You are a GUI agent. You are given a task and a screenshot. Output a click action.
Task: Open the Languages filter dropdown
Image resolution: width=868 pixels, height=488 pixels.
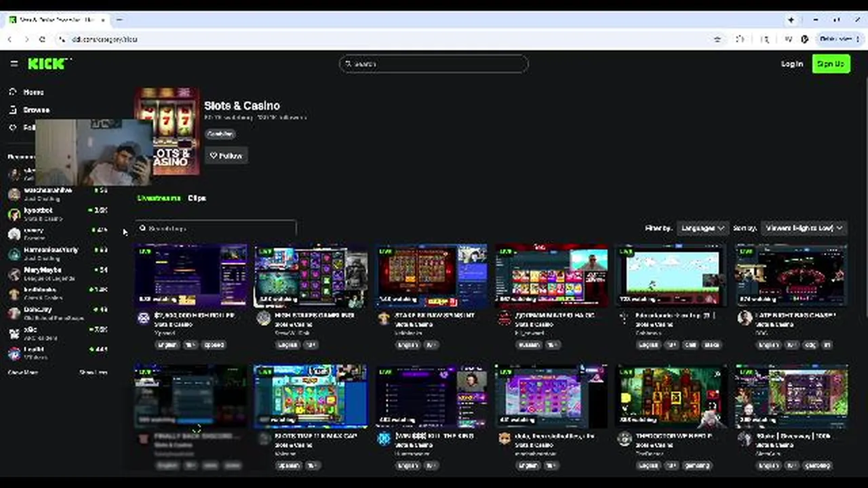pos(703,228)
